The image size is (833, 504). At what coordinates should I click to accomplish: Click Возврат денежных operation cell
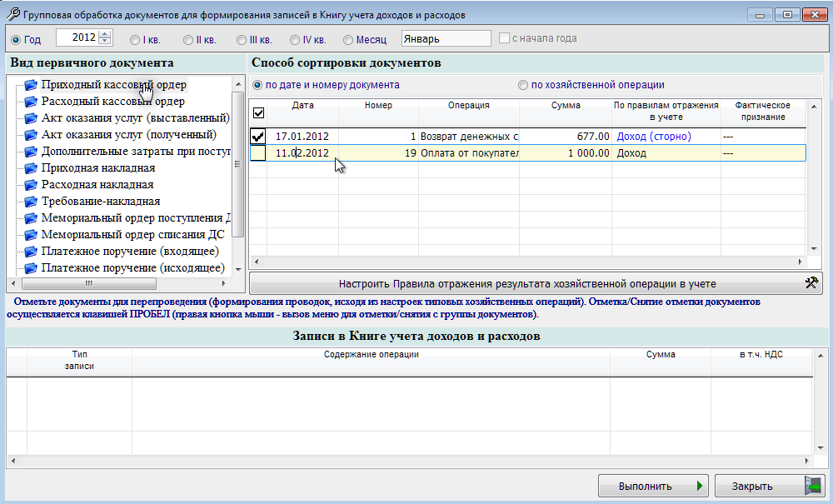pos(468,137)
